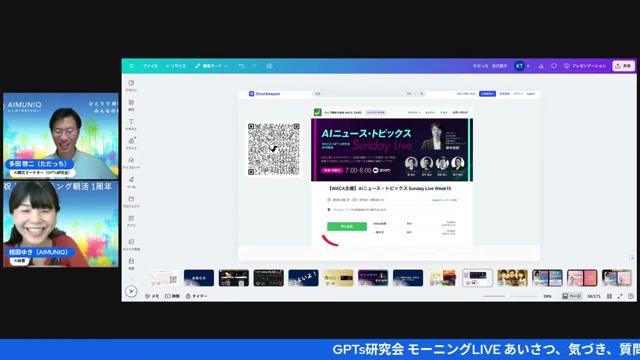The width and height of the screenshot is (640, 360).
Task: Click the cloud save status icon
Action: tap(269, 66)
